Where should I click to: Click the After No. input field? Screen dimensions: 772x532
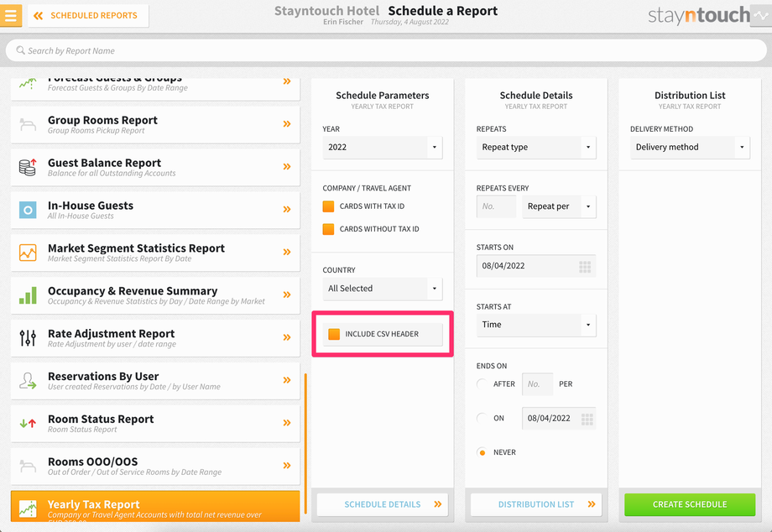click(537, 384)
